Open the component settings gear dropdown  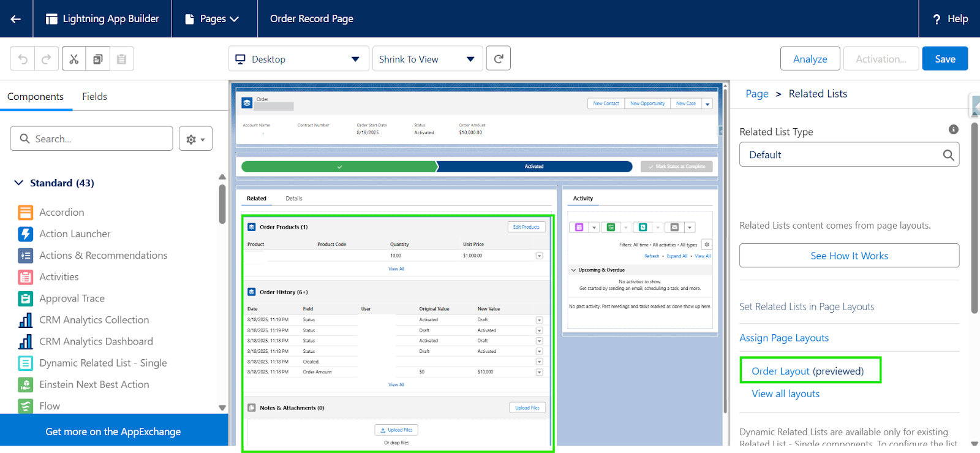(x=195, y=139)
